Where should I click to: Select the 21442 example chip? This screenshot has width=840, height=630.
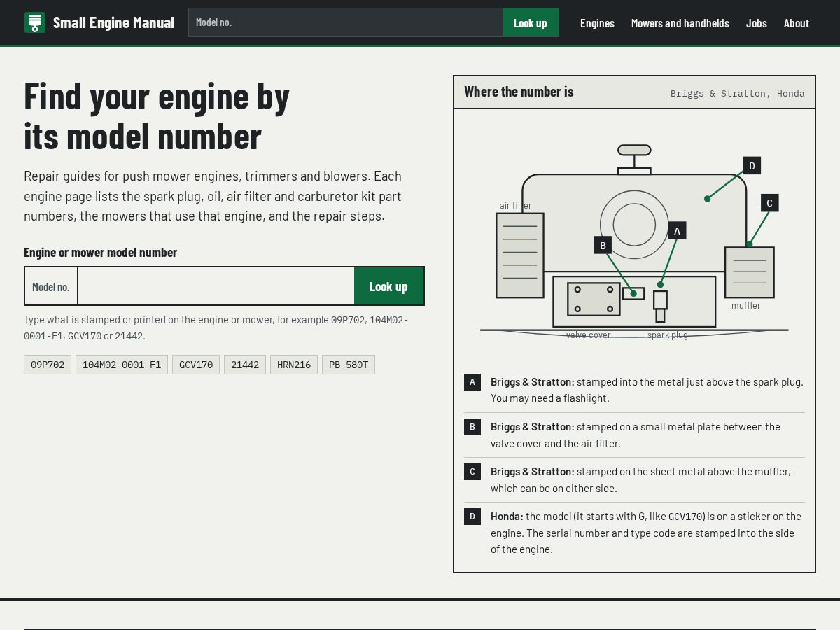[x=245, y=365]
